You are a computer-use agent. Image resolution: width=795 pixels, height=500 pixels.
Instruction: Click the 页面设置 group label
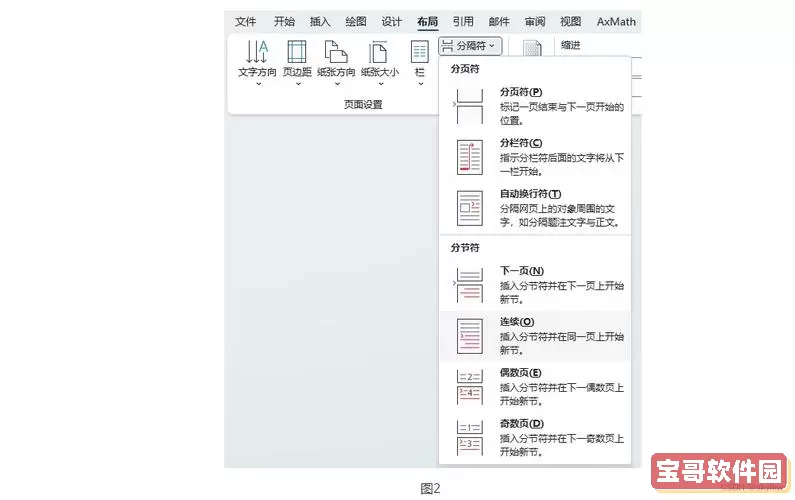(x=363, y=104)
